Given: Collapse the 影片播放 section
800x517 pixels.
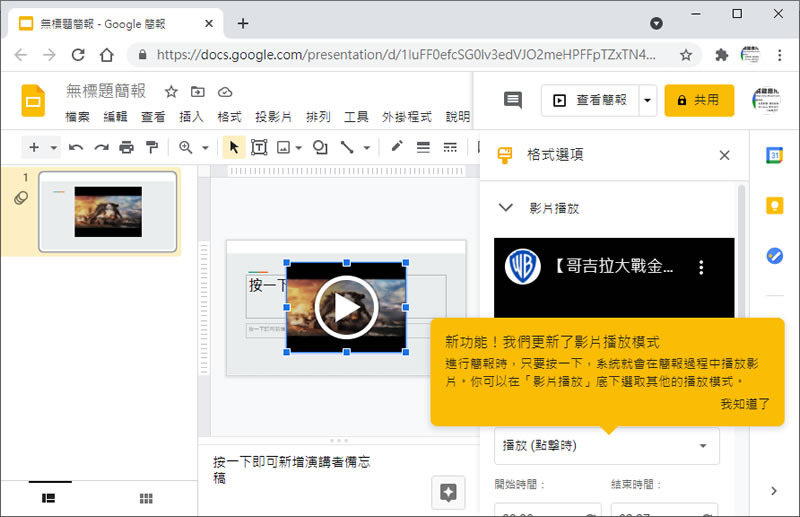Looking at the screenshot, I should (x=506, y=208).
